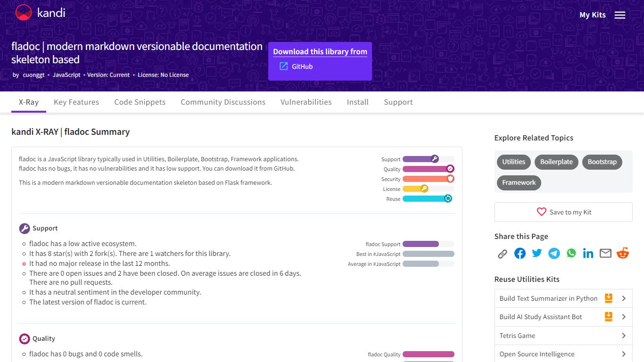Open the Code Snippets tab
644x362 pixels.
coord(140,102)
